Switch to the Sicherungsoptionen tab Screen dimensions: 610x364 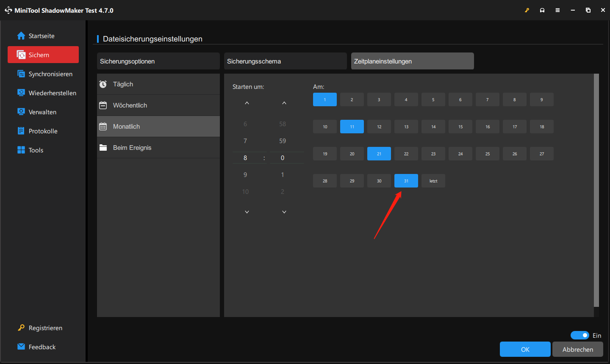tap(158, 61)
